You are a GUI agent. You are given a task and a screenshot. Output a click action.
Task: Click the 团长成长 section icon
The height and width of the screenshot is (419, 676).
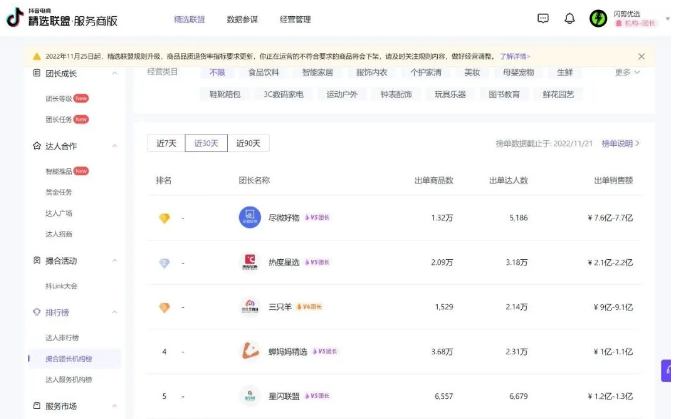click(x=37, y=73)
